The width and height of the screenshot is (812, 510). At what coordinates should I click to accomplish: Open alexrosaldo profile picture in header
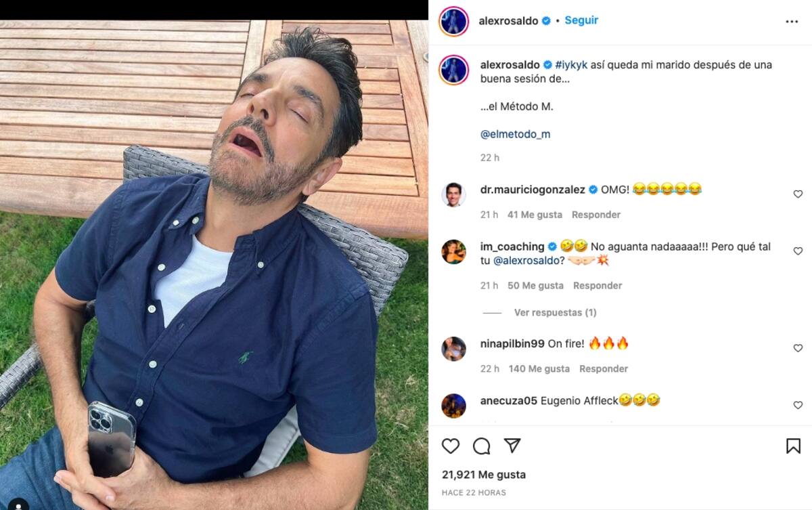click(453, 21)
